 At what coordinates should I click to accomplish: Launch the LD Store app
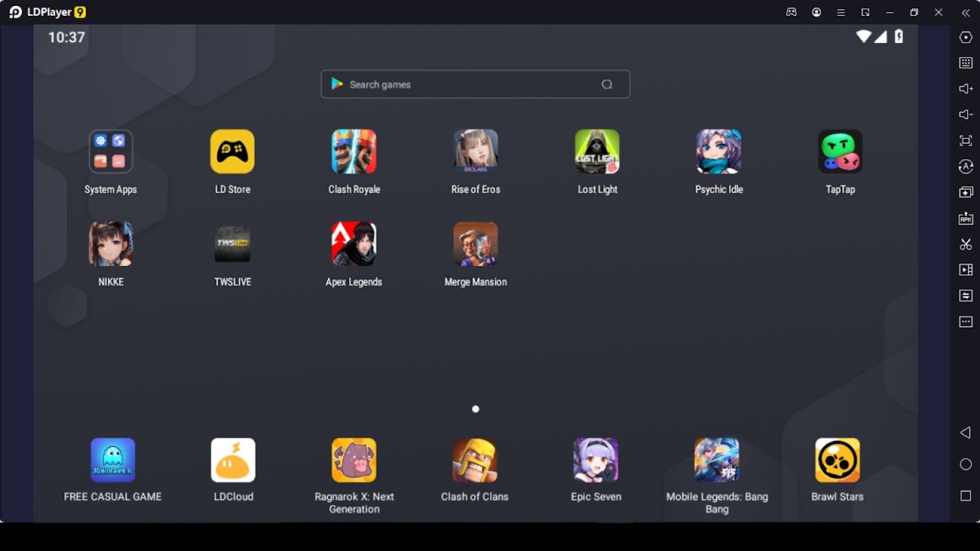coord(232,152)
